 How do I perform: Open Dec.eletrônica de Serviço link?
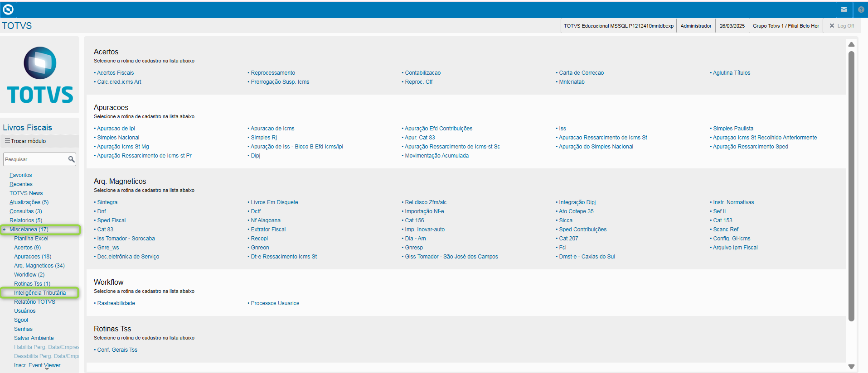(128, 257)
